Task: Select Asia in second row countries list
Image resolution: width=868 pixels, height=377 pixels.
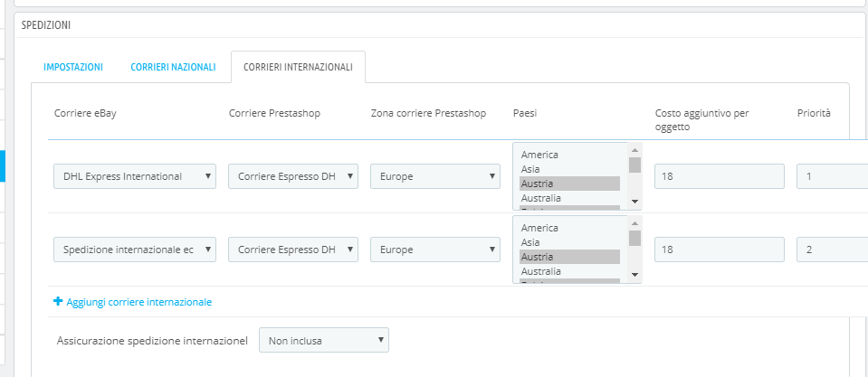Action: [533, 242]
